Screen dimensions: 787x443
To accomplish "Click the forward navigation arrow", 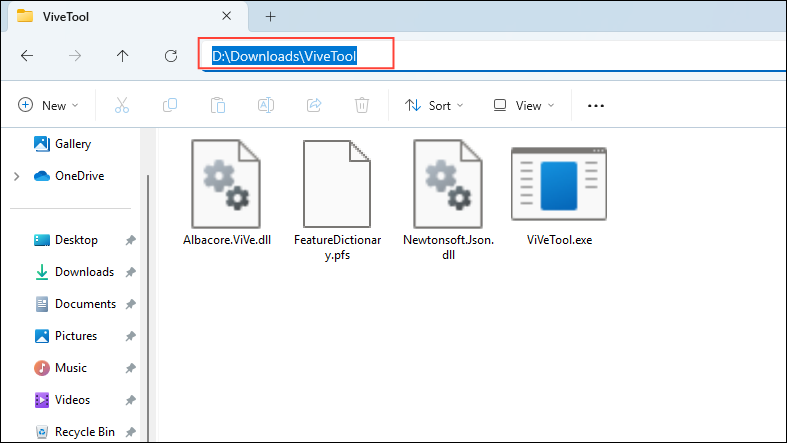I will [75, 56].
